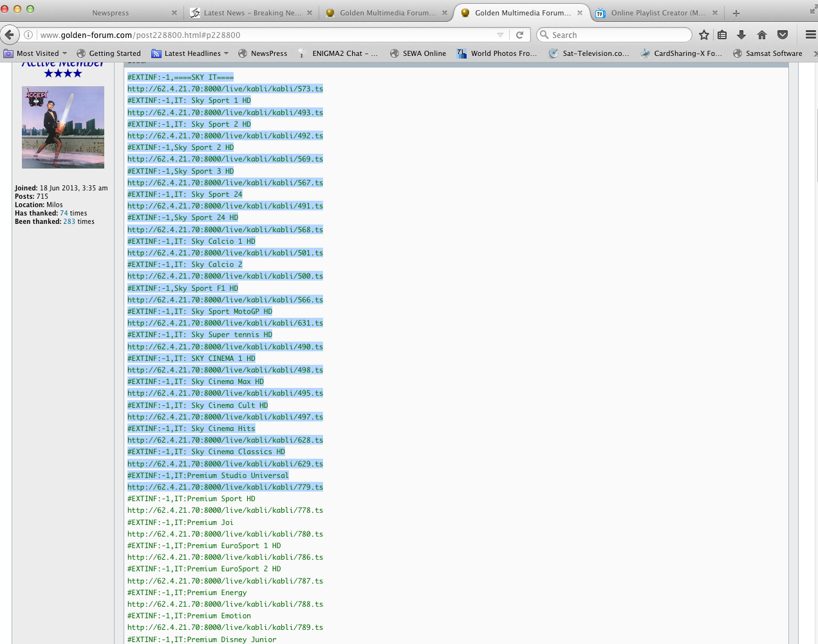Screen dimensions: 818x644
Task: Open the World Photos bookmark
Action: pos(497,53)
